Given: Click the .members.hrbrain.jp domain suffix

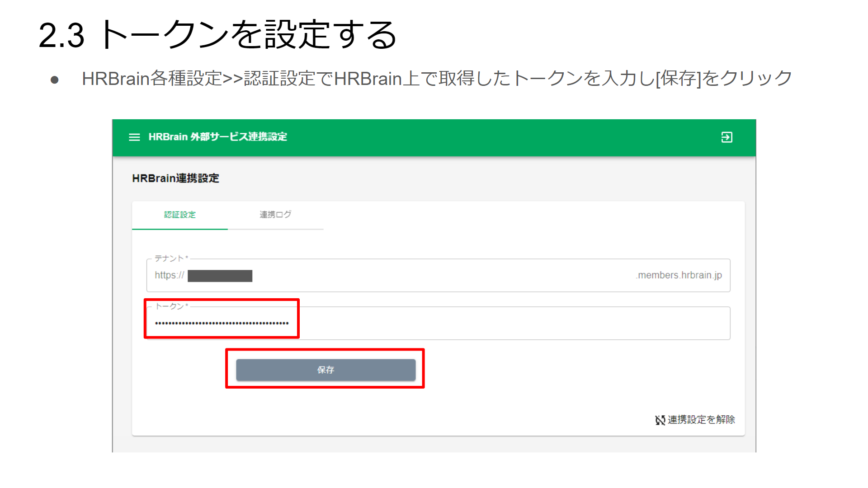Looking at the screenshot, I should pos(679,275).
